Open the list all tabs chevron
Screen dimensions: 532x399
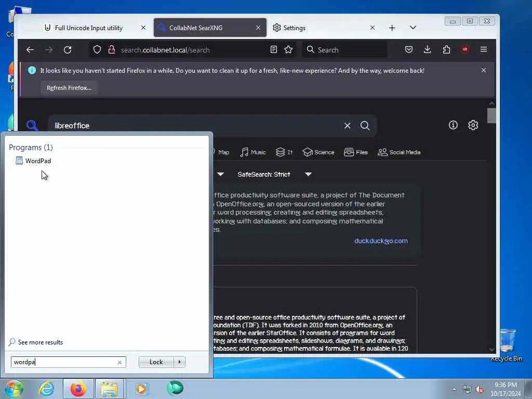(x=413, y=28)
